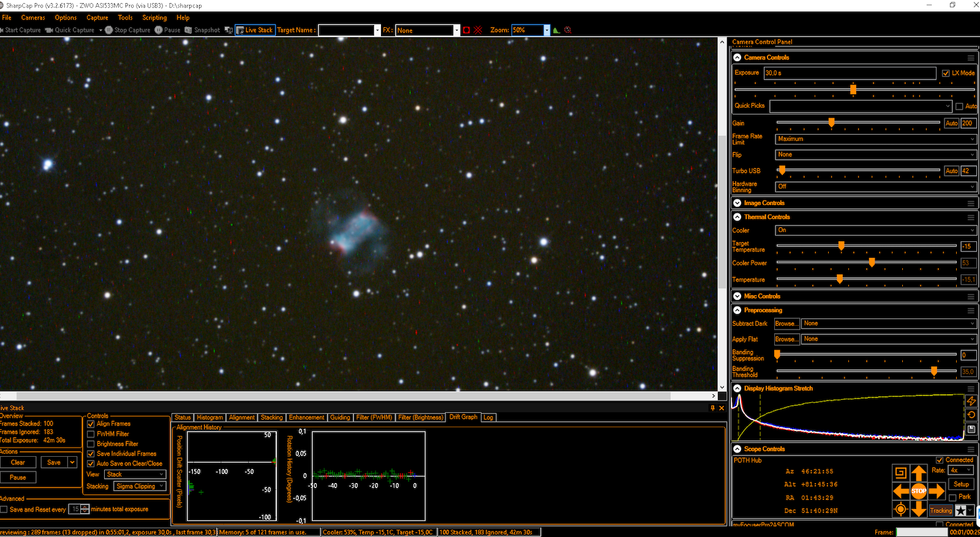Click the red square reticle icon
The width and height of the screenshot is (980, 537).
coord(467,30)
